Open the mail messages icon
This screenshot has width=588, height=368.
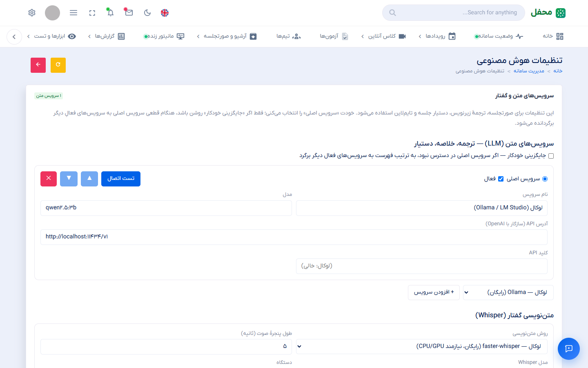pos(129,13)
